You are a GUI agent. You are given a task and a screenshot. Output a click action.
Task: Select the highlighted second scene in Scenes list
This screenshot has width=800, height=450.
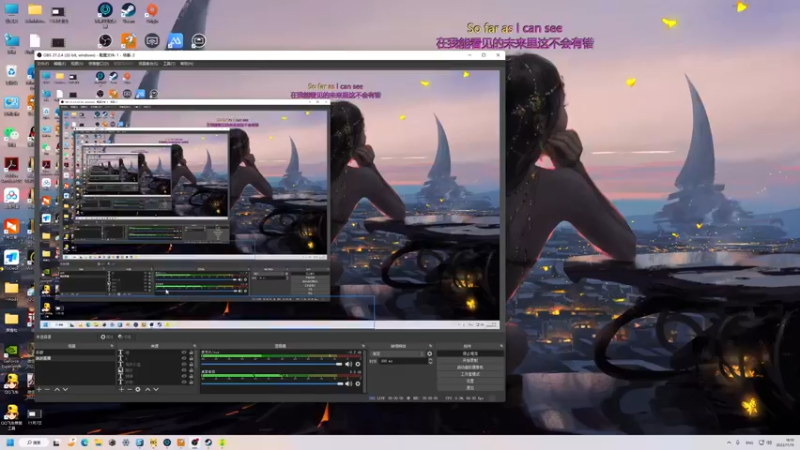75,358
